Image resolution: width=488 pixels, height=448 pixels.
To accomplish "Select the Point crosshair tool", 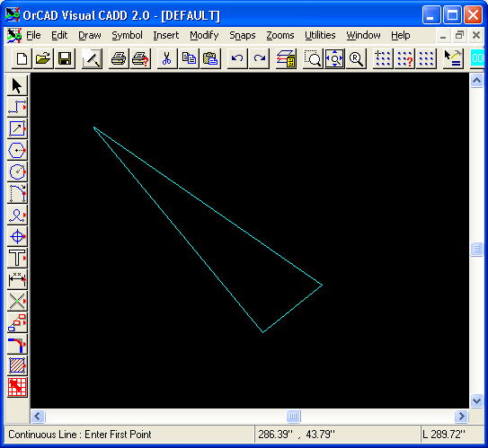I will point(17,236).
